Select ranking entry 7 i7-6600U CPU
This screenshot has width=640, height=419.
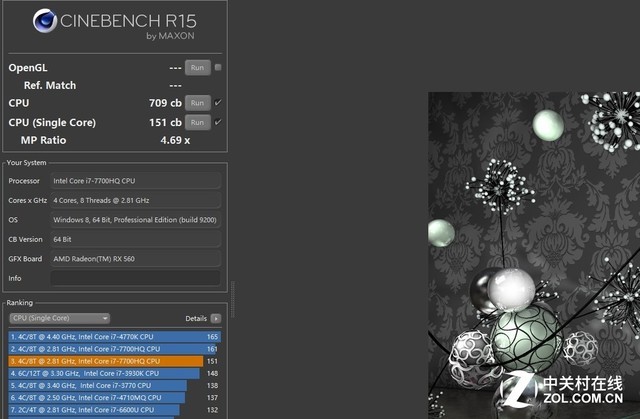click(115, 410)
